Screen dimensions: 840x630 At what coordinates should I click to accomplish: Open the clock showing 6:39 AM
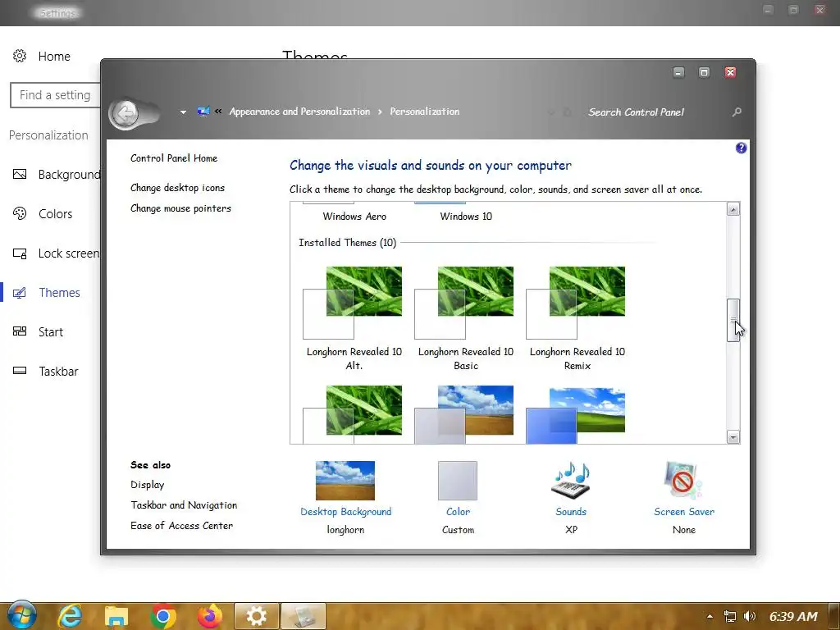click(x=793, y=617)
